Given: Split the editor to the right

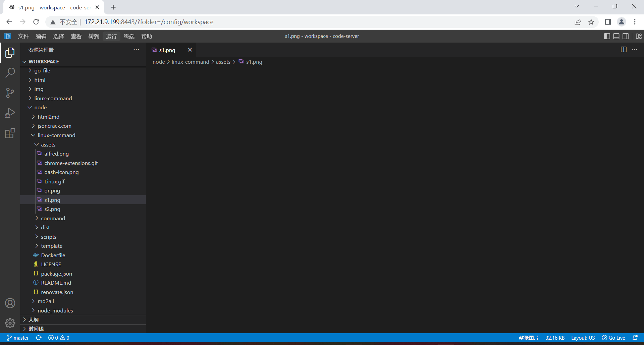Looking at the screenshot, I should pos(624,50).
